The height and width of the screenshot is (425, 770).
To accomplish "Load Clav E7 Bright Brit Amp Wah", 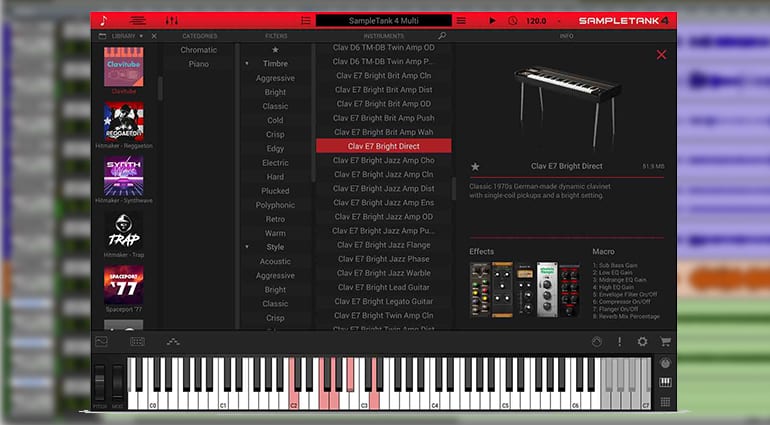I will pyautogui.click(x=384, y=132).
